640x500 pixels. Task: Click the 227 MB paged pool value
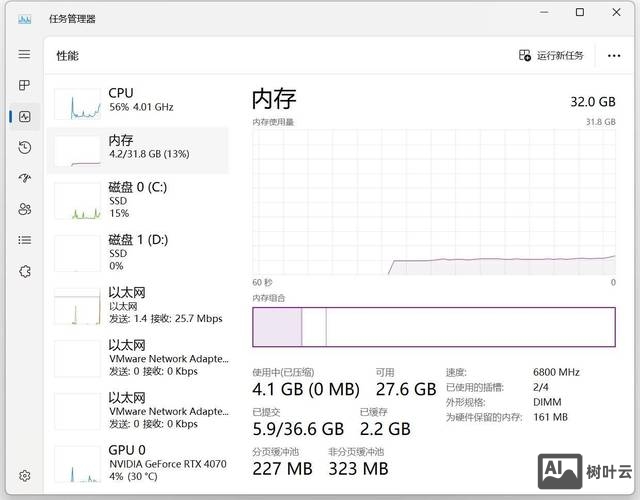tap(282, 469)
